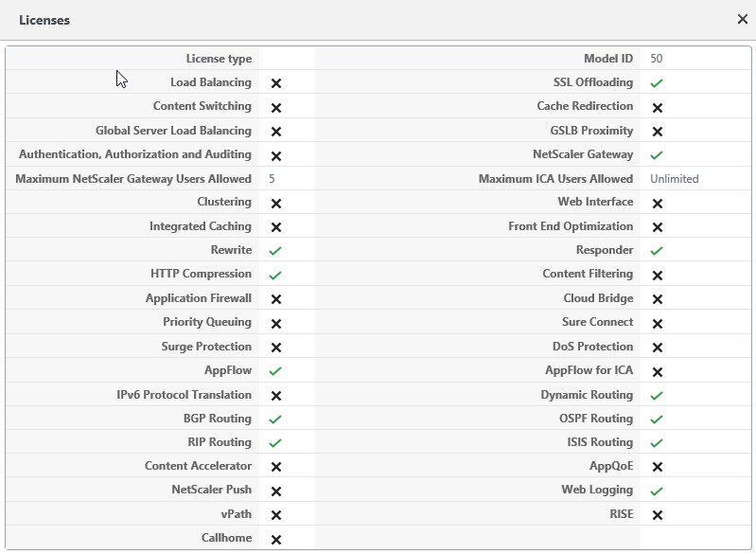
Task: Click the Dynamic Routing checkmark icon
Action: coord(657,395)
